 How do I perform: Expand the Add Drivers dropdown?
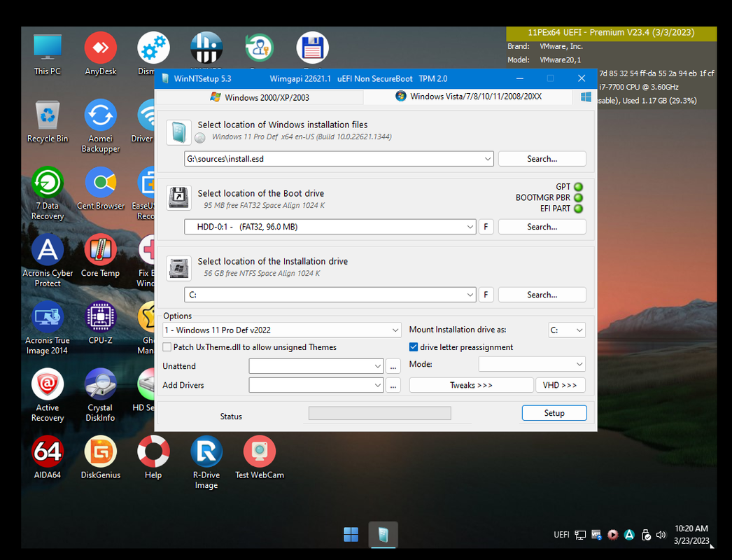pos(378,385)
